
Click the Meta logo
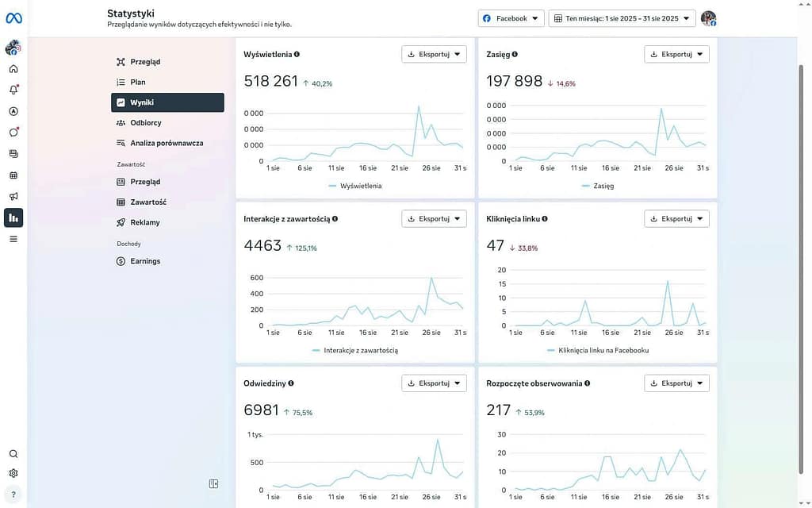pyautogui.click(x=13, y=18)
